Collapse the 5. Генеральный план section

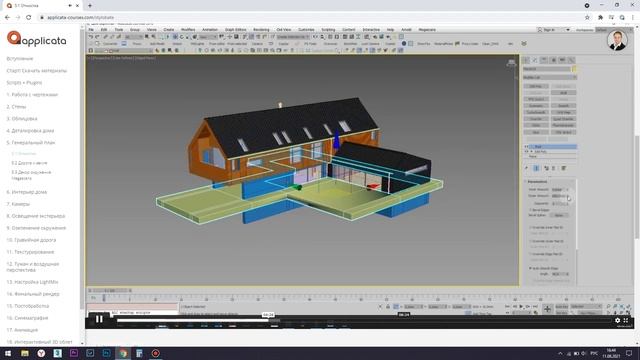click(31, 143)
